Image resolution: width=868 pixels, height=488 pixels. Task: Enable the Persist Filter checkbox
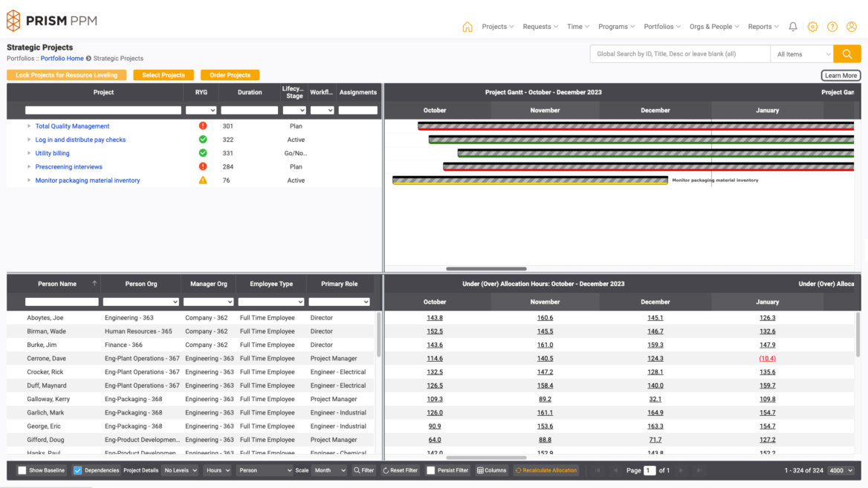click(x=430, y=470)
